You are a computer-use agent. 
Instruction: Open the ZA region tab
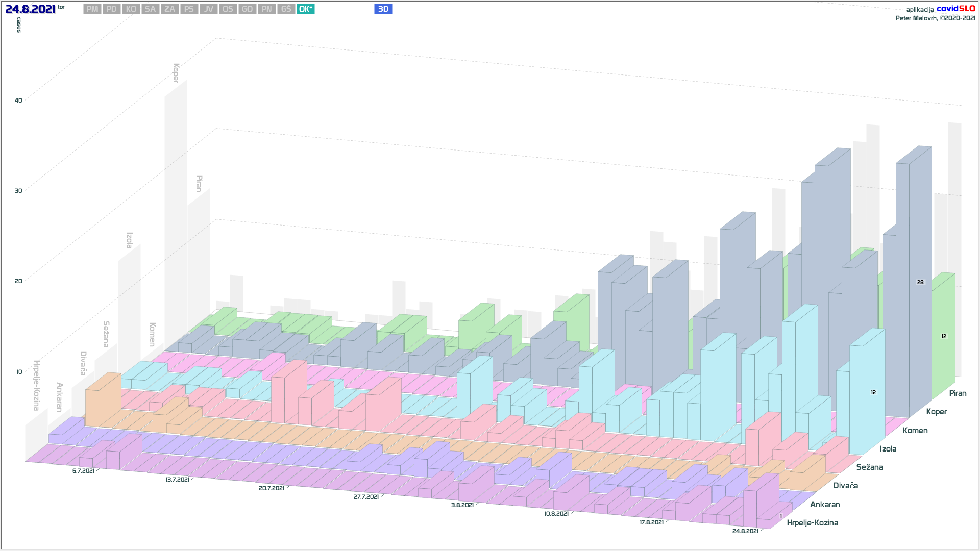tap(169, 9)
